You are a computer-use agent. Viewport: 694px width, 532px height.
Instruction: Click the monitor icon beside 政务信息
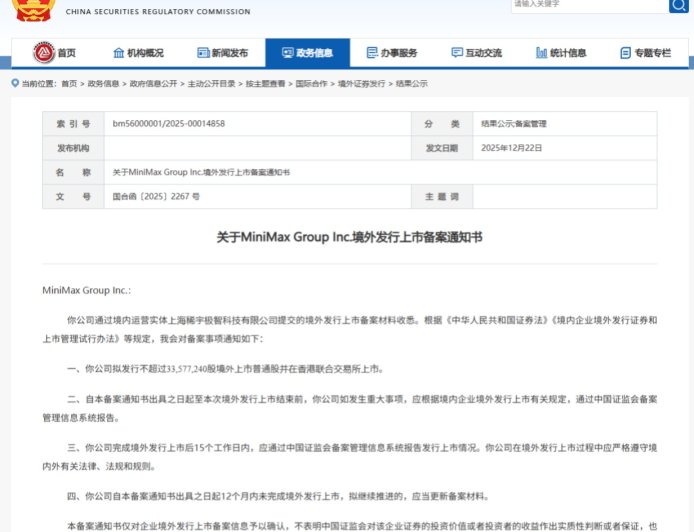click(288, 53)
